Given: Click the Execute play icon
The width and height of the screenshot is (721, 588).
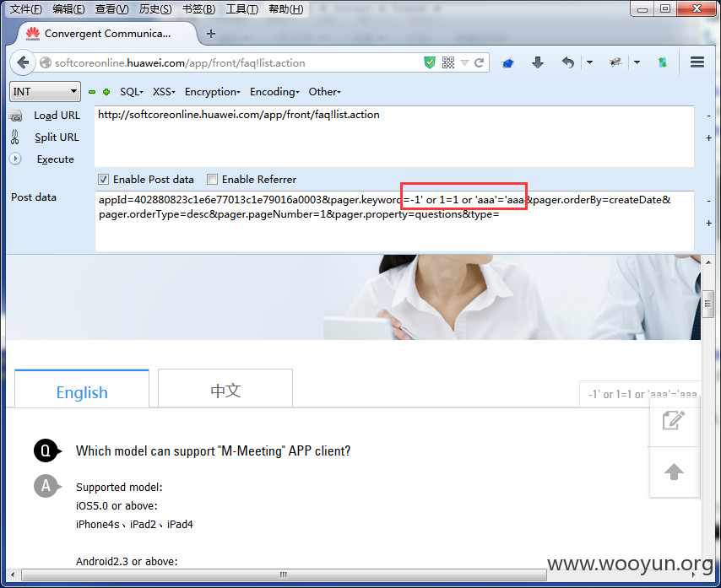Looking at the screenshot, I should point(15,159).
